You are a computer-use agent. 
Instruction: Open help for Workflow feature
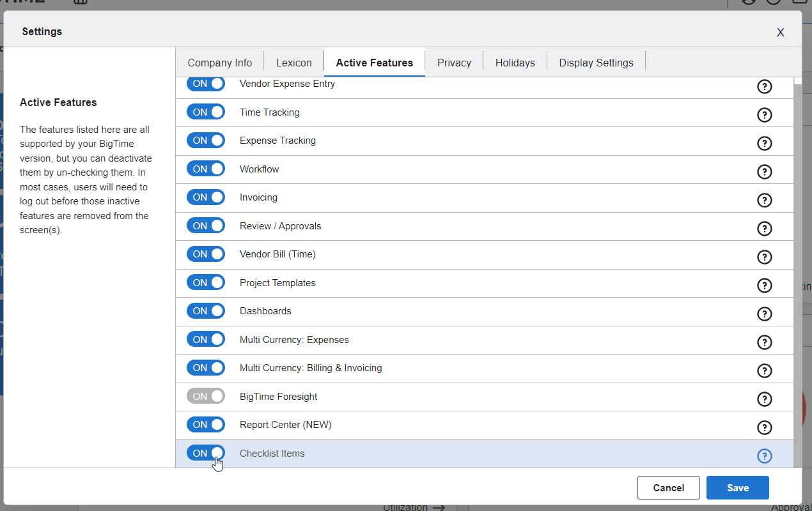[765, 171]
